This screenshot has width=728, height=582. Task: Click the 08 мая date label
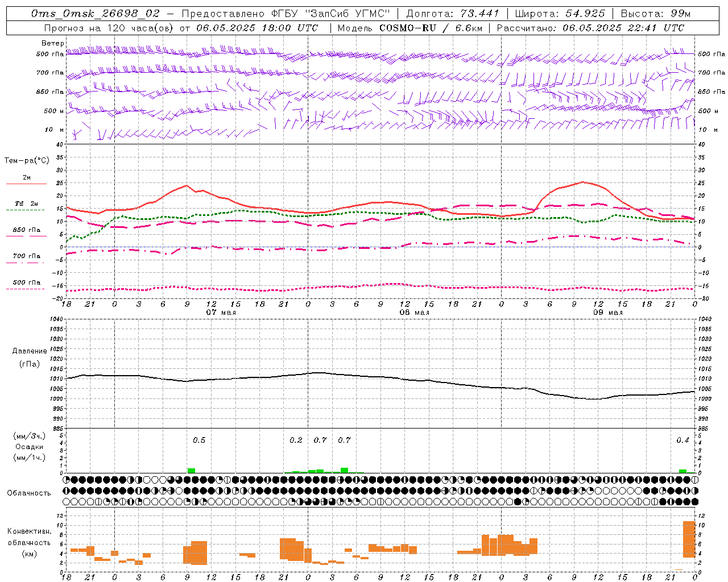[x=415, y=313]
